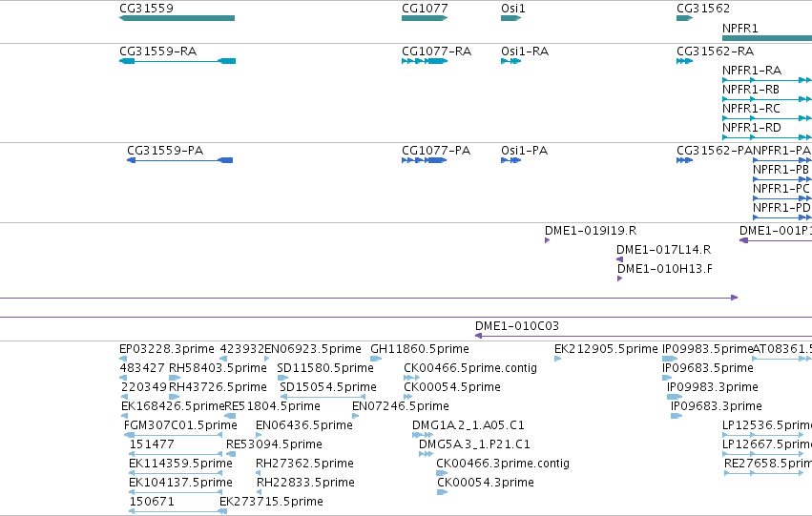The width and height of the screenshot is (812, 516).
Task: Select the RH43726.5prime EST glyph
Action: 175,397
